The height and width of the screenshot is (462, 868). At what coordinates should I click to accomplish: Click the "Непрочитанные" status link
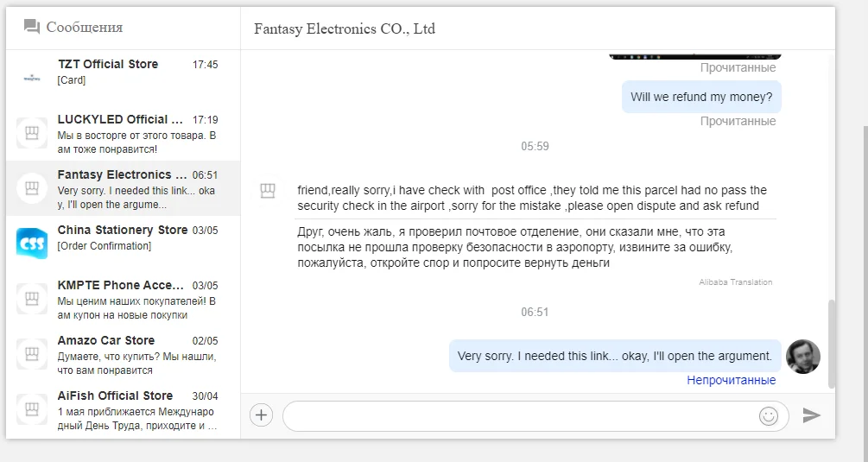[x=732, y=380]
